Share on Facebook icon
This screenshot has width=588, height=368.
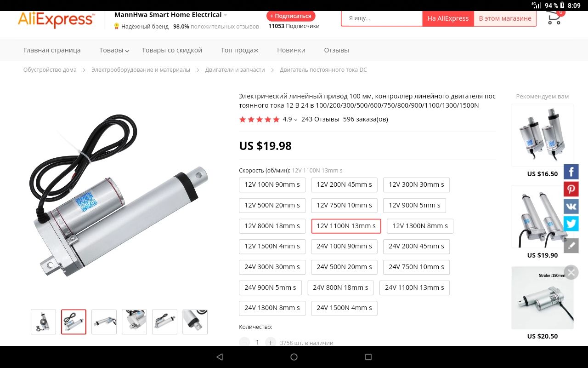571,172
